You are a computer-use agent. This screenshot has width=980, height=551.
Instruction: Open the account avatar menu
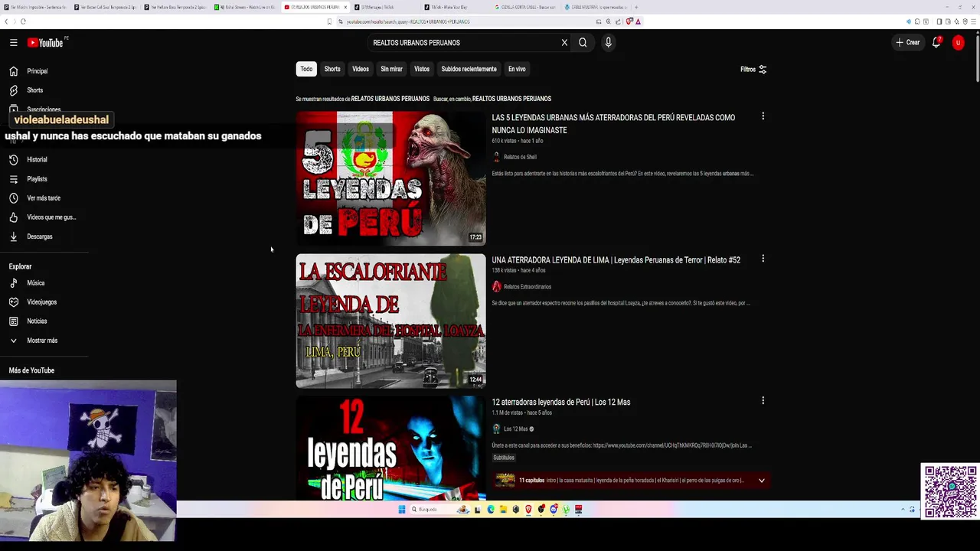tap(958, 43)
